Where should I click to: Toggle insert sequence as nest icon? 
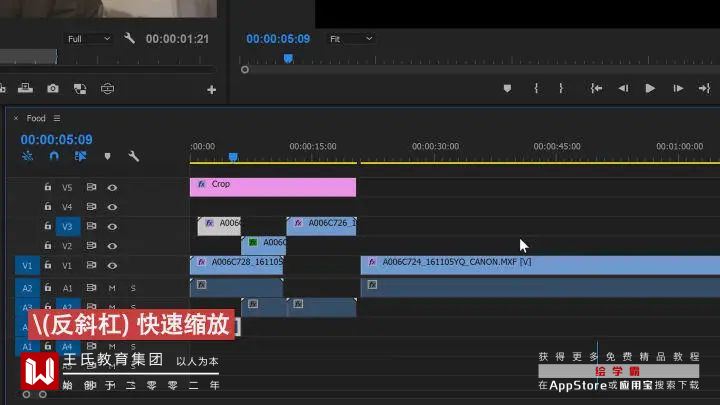click(x=27, y=156)
